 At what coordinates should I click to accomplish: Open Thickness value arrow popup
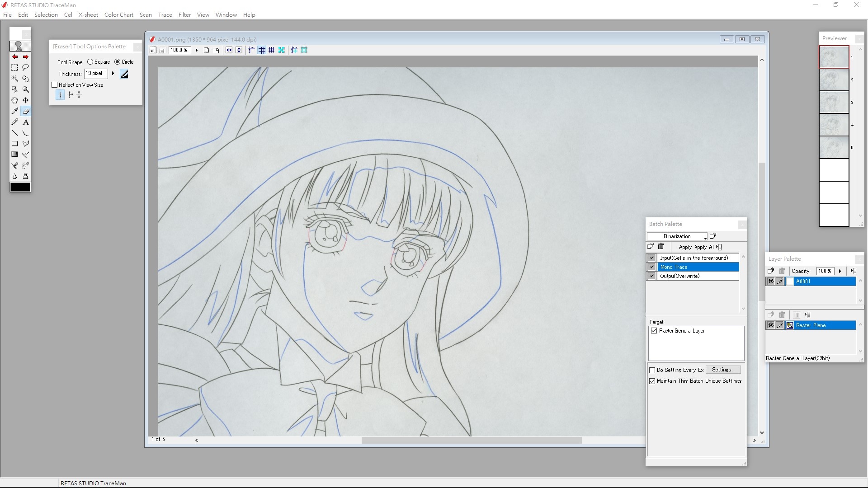click(x=113, y=73)
